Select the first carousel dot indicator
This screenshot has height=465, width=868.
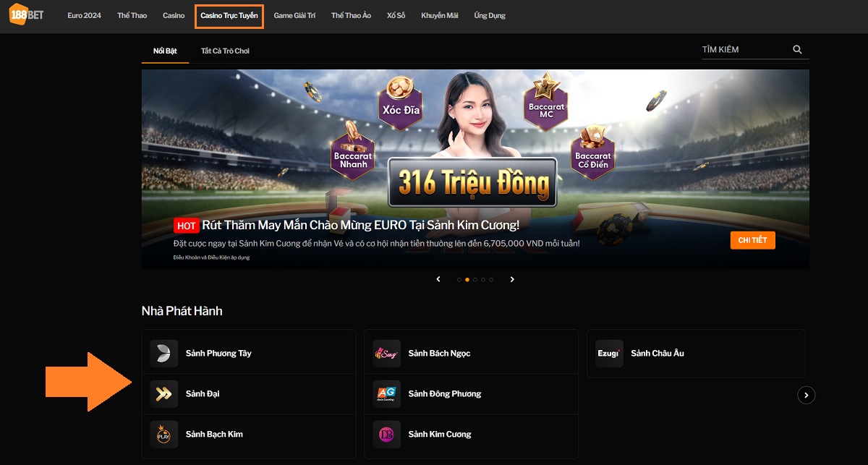459,279
